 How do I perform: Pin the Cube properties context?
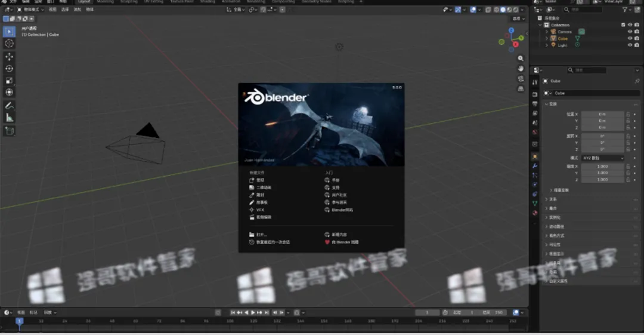point(637,81)
